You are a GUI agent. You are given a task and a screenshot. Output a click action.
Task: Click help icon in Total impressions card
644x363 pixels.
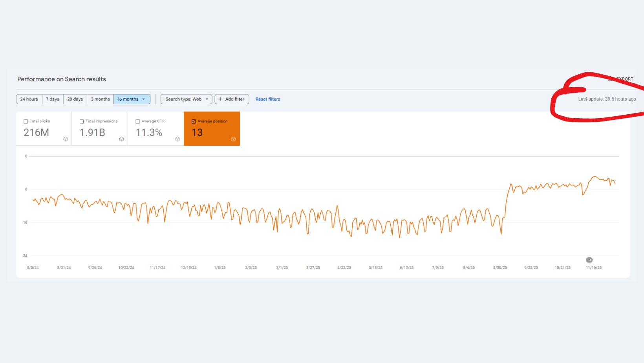(x=121, y=139)
